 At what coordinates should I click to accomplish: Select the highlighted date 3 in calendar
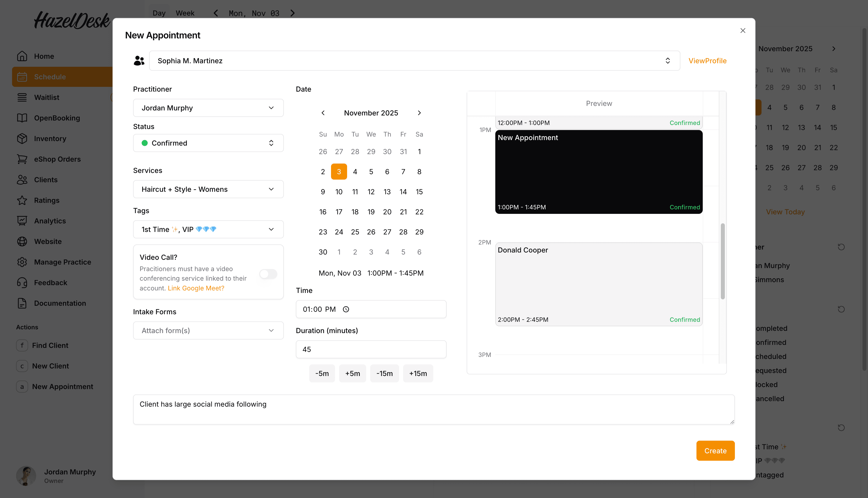click(339, 171)
